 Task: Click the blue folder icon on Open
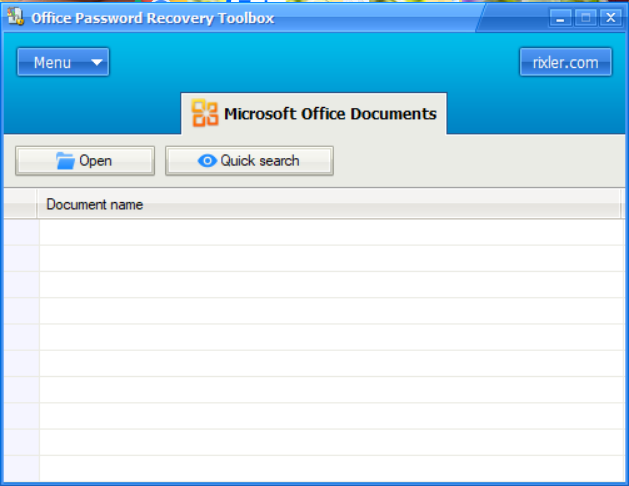(x=66, y=161)
